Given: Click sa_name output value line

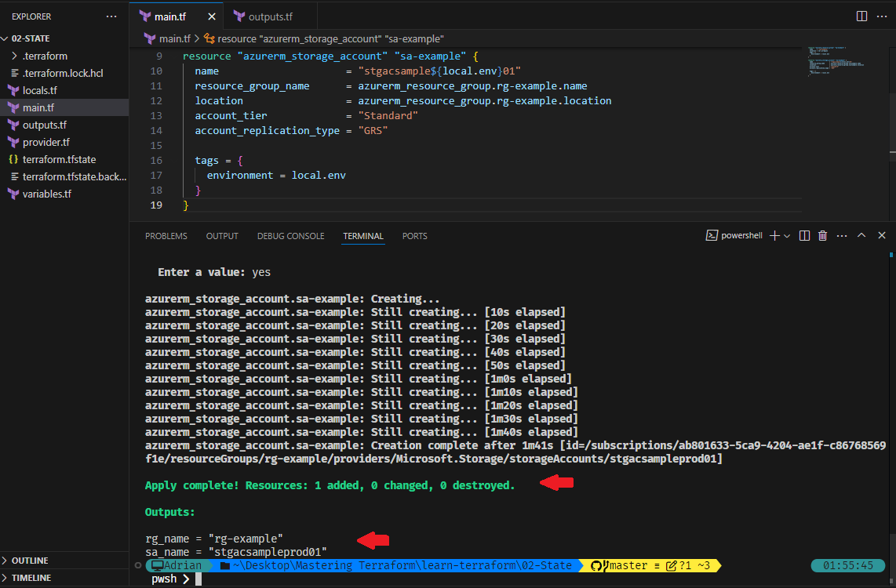Looking at the screenshot, I should click(236, 552).
